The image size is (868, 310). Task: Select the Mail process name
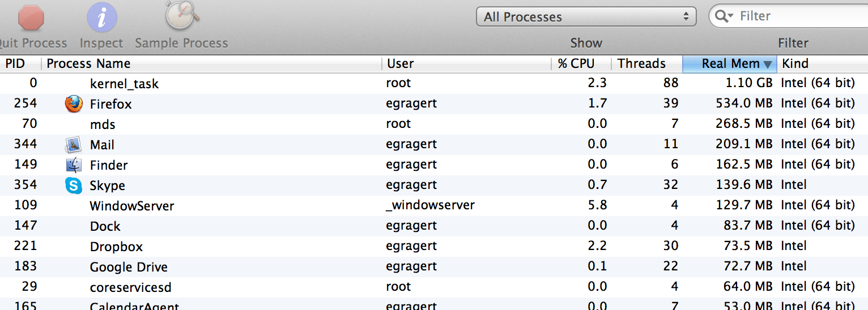click(102, 145)
